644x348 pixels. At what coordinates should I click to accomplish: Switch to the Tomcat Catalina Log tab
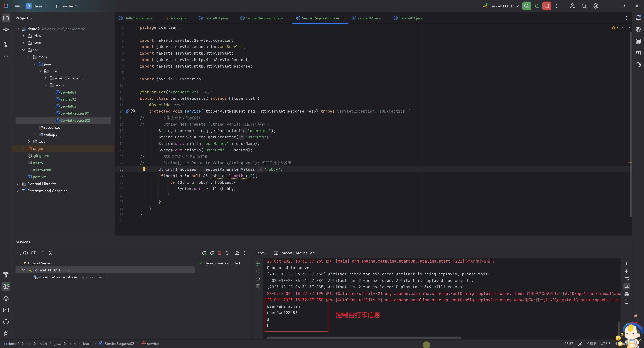[x=294, y=253]
